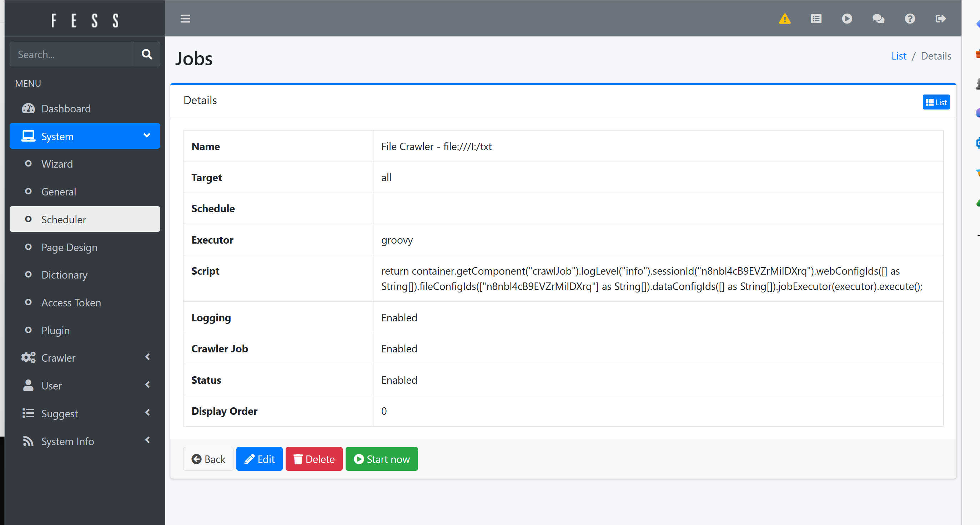Log out using the exit icon
This screenshot has height=525, width=980.
(x=940, y=19)
